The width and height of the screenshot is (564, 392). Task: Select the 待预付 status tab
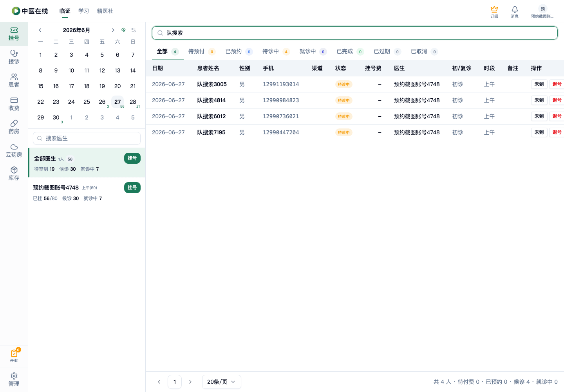202,52
